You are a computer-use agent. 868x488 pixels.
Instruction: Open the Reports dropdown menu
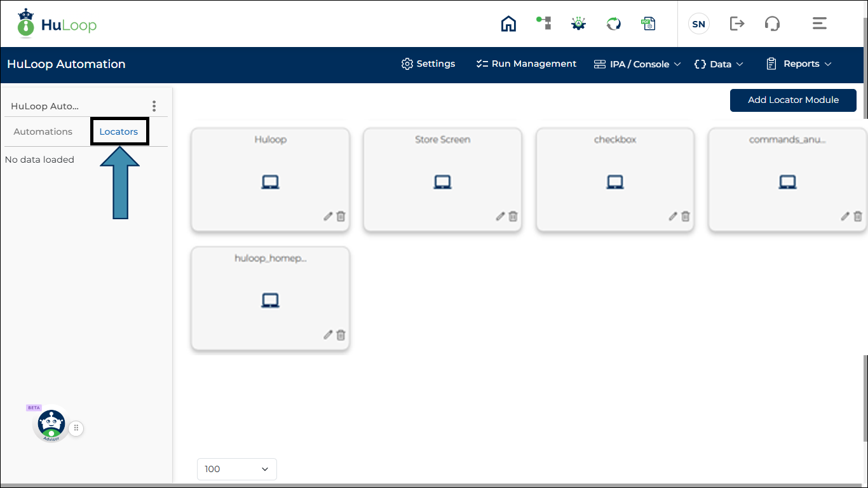point(799,64)
